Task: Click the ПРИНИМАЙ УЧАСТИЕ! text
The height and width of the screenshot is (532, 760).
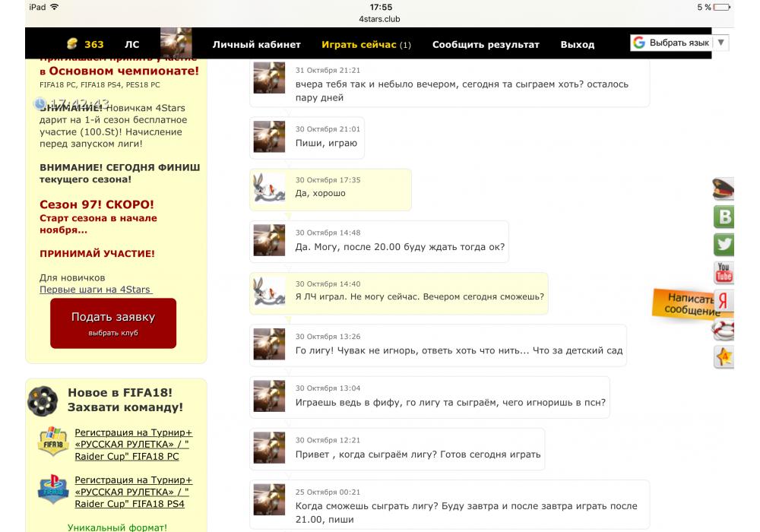Action: pos(97,253)
